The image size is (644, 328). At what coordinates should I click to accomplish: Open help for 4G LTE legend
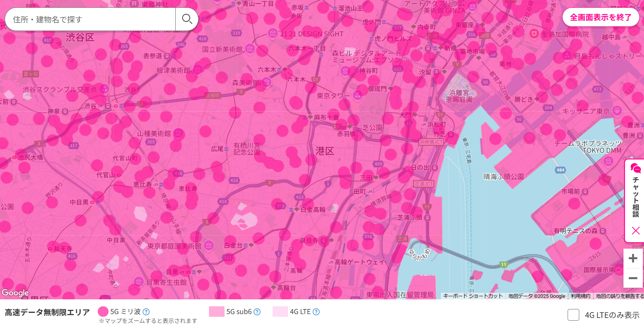pyautogui.click(x=316, y=312)
